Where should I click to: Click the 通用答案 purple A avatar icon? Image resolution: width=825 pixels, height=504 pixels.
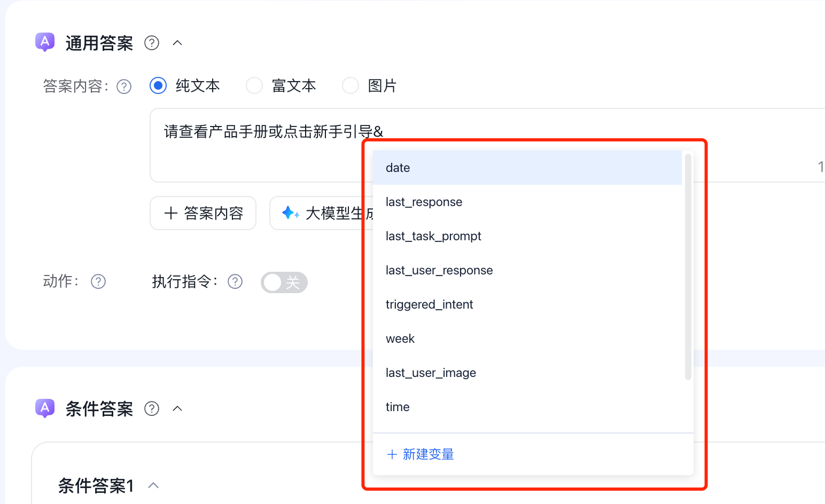point(45,42)
